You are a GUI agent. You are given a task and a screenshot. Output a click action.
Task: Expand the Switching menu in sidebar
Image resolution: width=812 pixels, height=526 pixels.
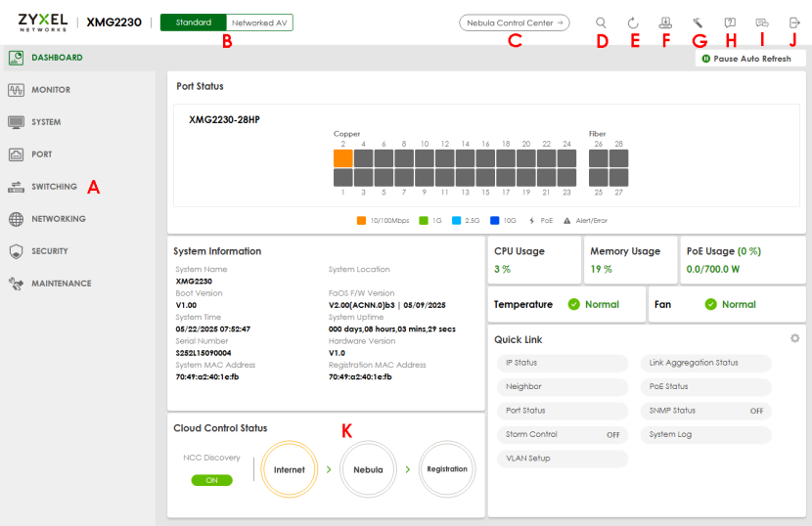click(x=53, y=187)
